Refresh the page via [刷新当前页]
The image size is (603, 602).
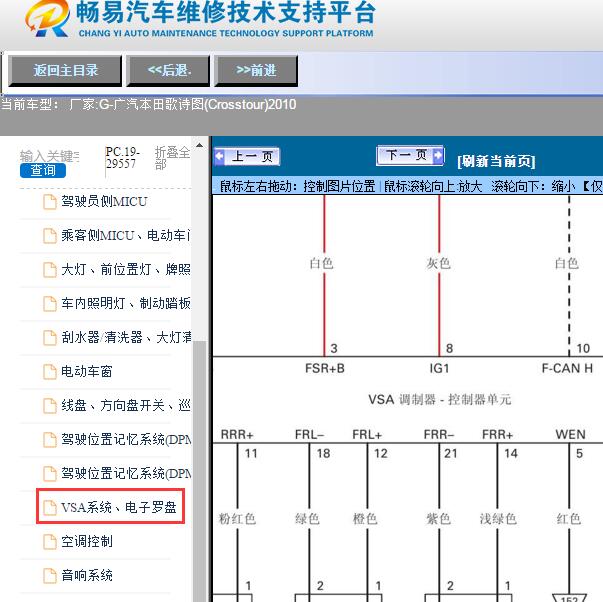[496, 161]
